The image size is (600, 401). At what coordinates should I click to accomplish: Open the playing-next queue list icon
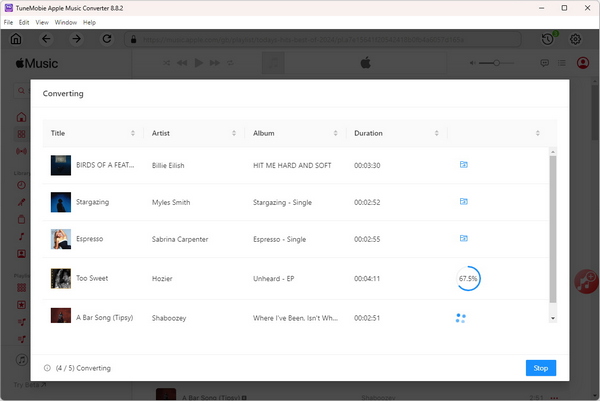coord(562,63)
